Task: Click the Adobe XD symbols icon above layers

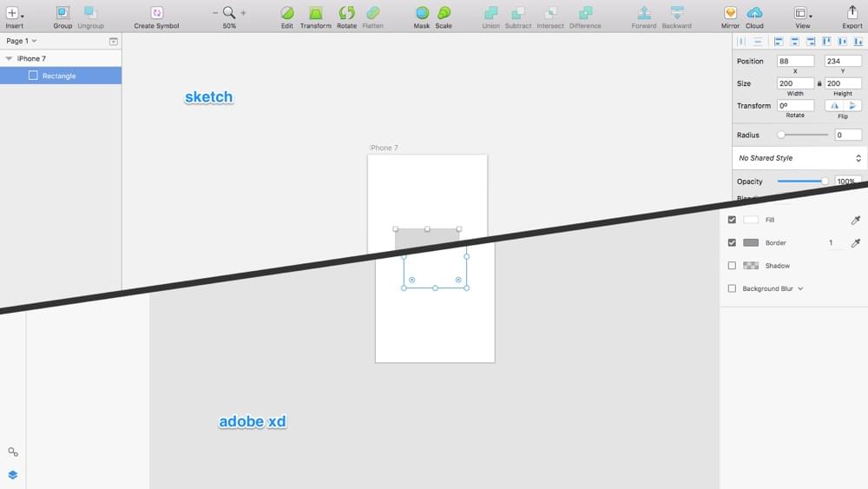Action: coord(13,452)
